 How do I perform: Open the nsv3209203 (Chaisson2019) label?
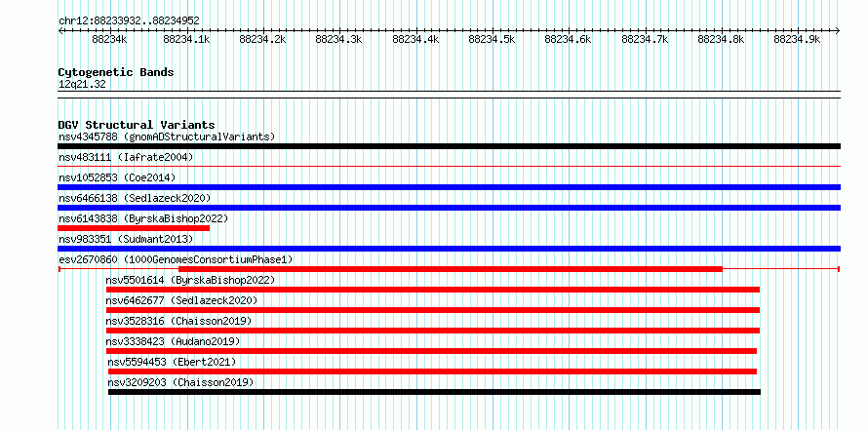pos(181,382)
